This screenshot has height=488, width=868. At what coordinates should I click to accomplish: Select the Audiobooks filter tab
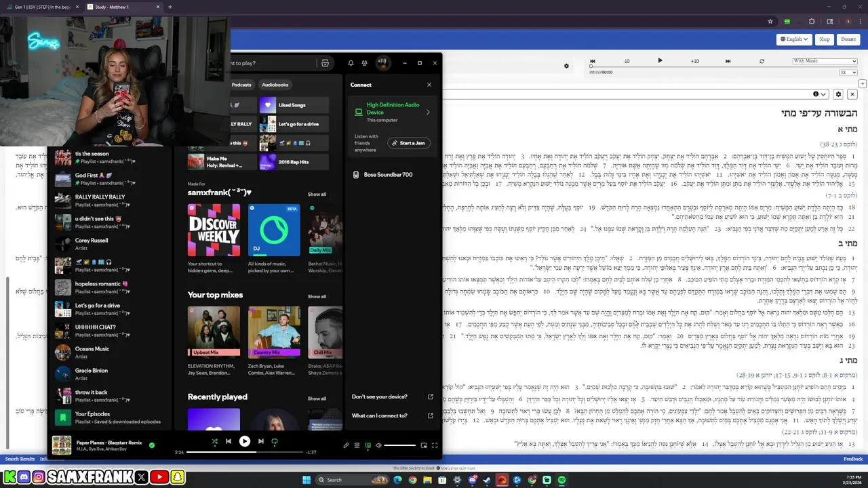[275, 85]
